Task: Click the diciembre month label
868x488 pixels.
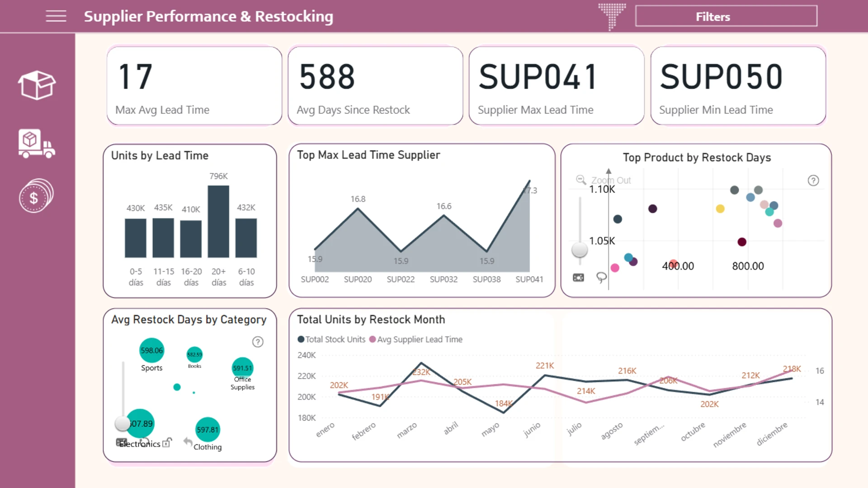Action: point(772,434)
